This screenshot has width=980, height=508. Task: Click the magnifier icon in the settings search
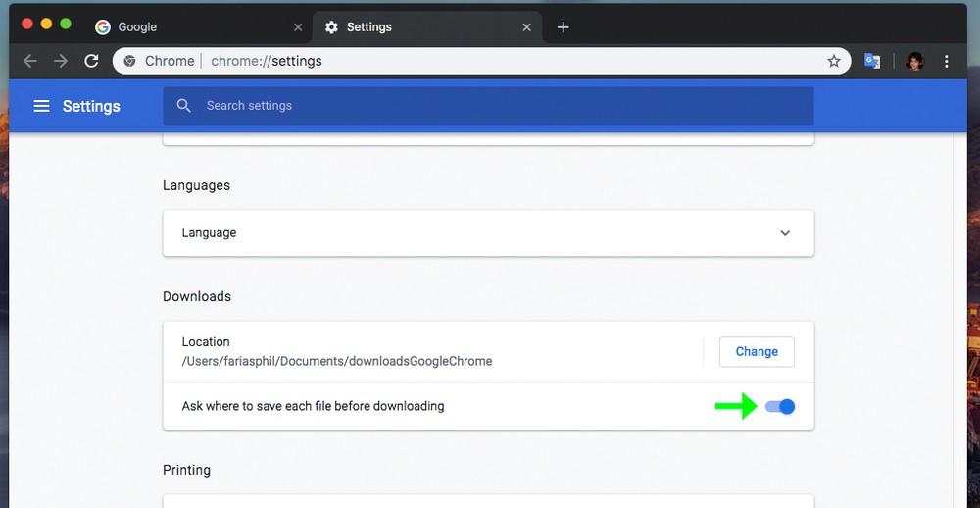[183, 106]
